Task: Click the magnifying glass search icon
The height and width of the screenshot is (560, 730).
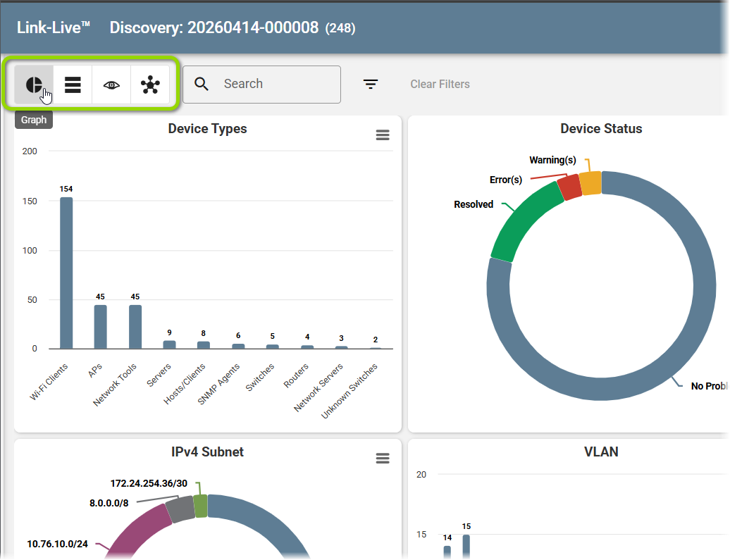Action: (201, 85)
